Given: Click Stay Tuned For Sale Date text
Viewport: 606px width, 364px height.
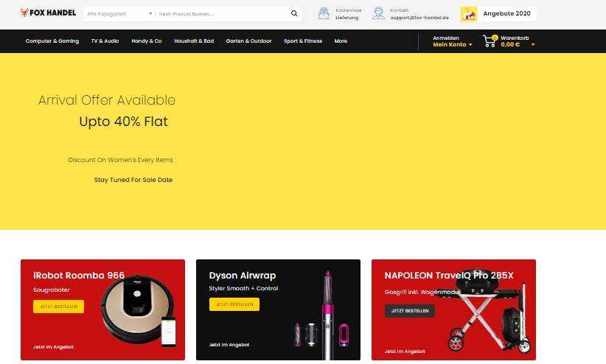Looking at the screenshot, I should (133, 180).
